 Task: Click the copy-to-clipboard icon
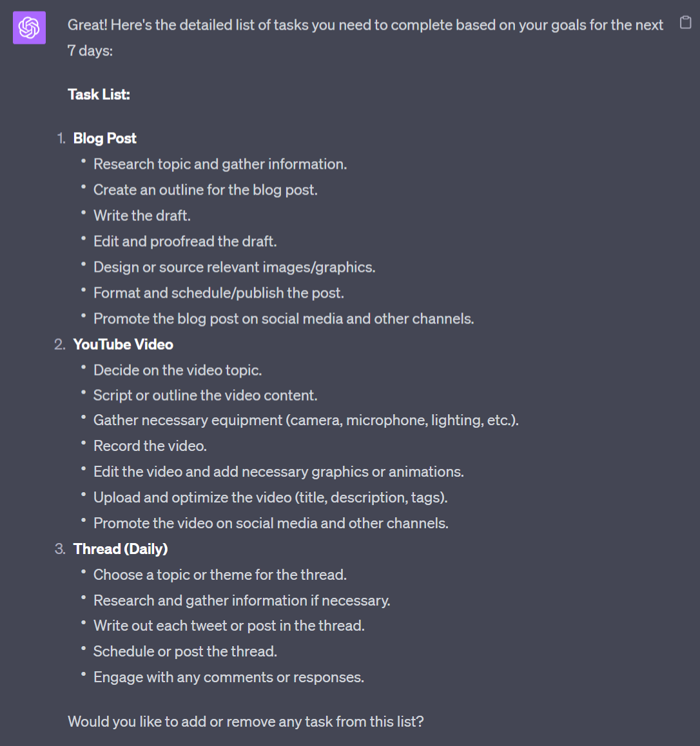tap(686, 23)
